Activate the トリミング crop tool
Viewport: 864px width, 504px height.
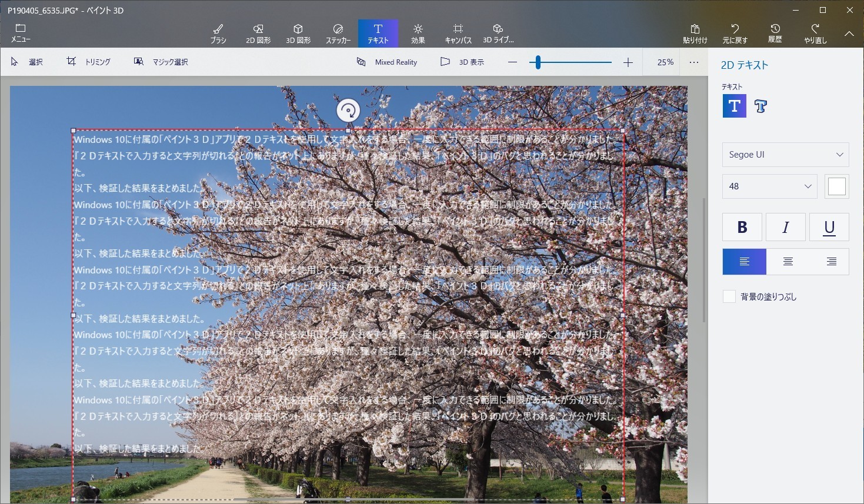pos(88,62)
